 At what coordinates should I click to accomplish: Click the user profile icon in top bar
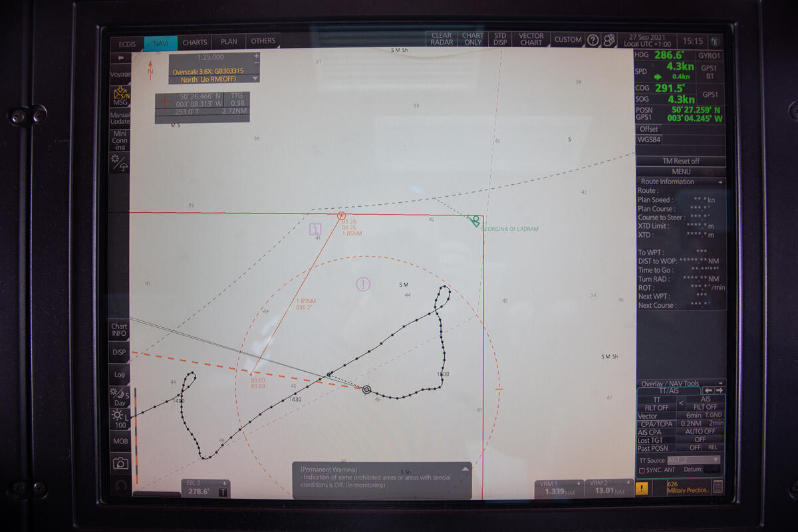(x=609, y=40)
